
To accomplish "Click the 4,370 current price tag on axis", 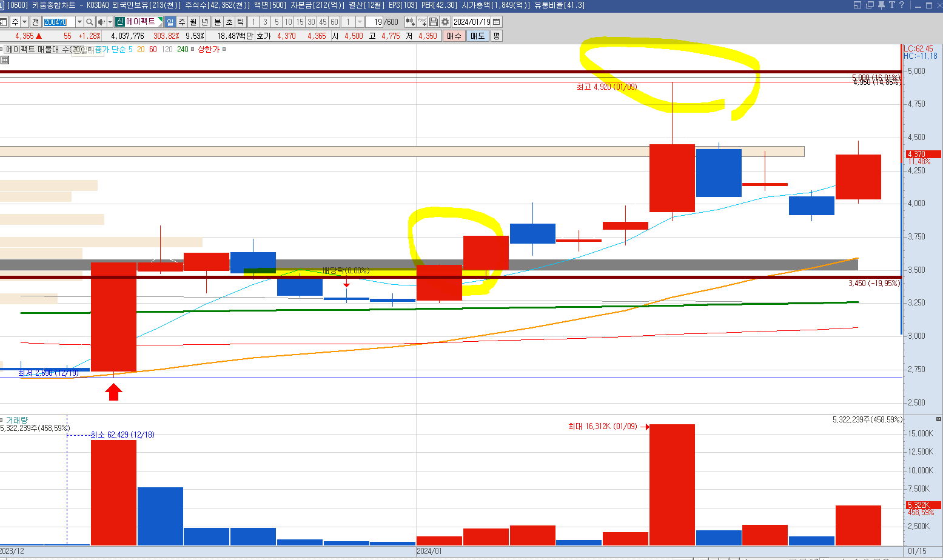I will [x=924, y=154].
